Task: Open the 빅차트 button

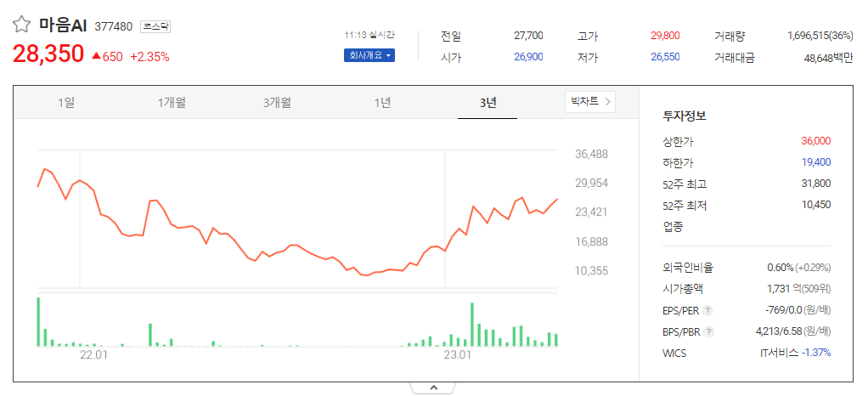Action: tap(590, 102)
